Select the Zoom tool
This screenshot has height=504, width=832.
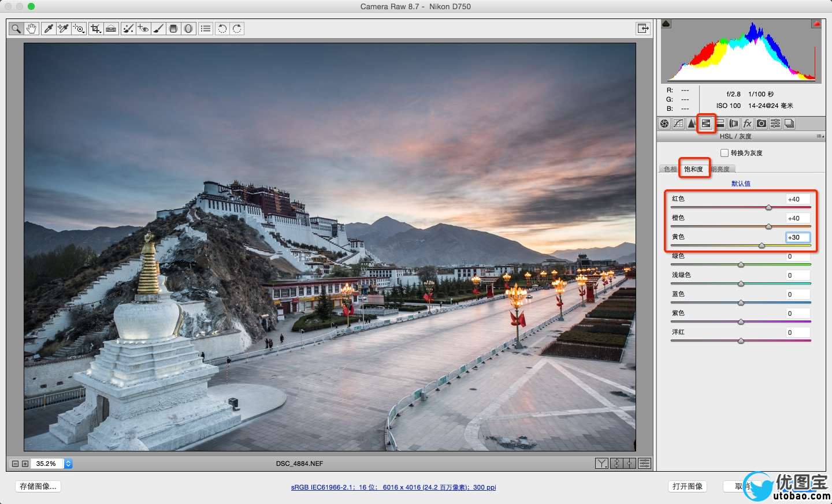click(16, 28)
